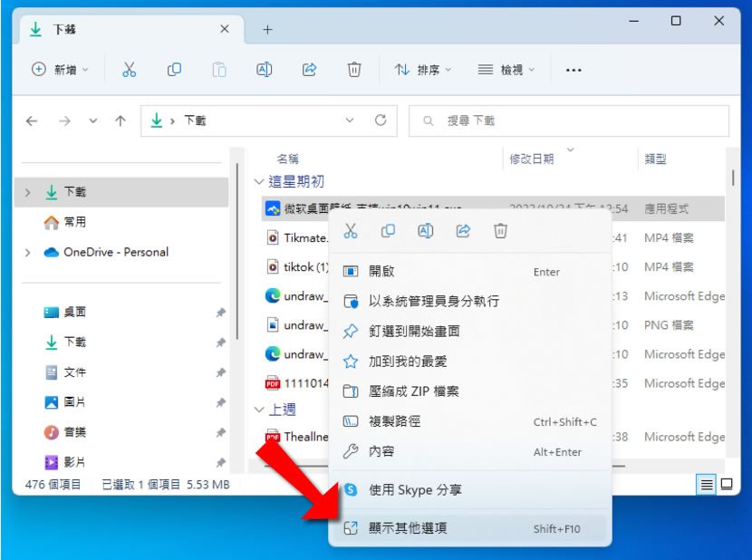Delete file via context menu trash icon
752x560 pixels.
point(500,231)
